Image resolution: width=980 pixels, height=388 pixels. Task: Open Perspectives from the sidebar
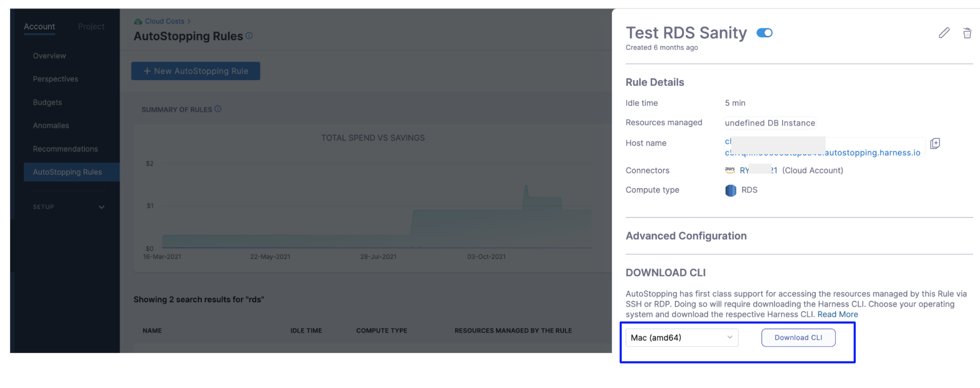tap(55, 79)
